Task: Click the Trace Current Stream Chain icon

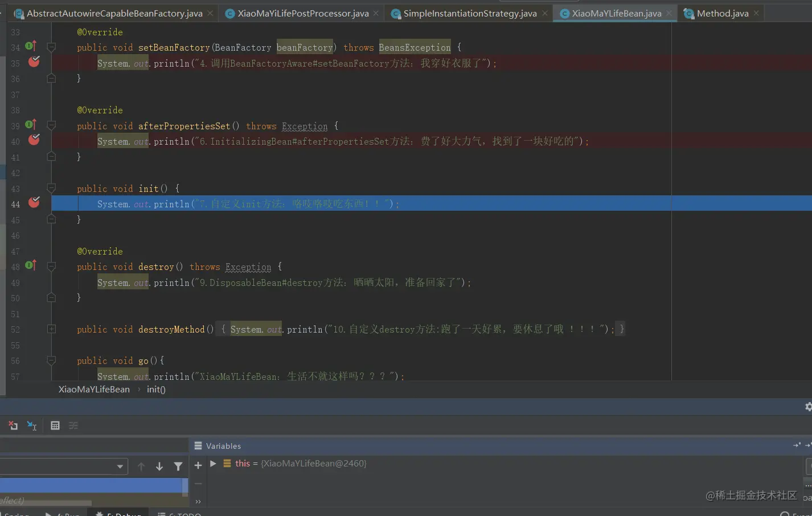Action: pos(73,425)
